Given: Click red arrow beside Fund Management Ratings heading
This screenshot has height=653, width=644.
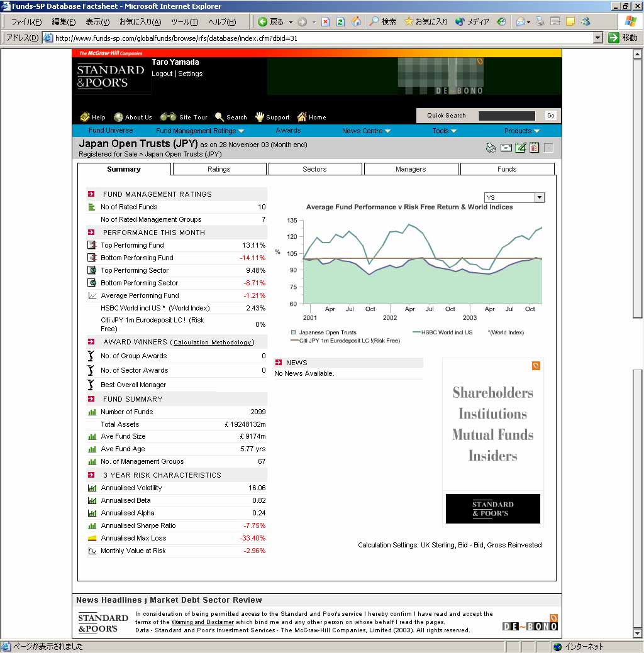Looking at the screenshot, I should pyautogui.click(x=91, y=194).
